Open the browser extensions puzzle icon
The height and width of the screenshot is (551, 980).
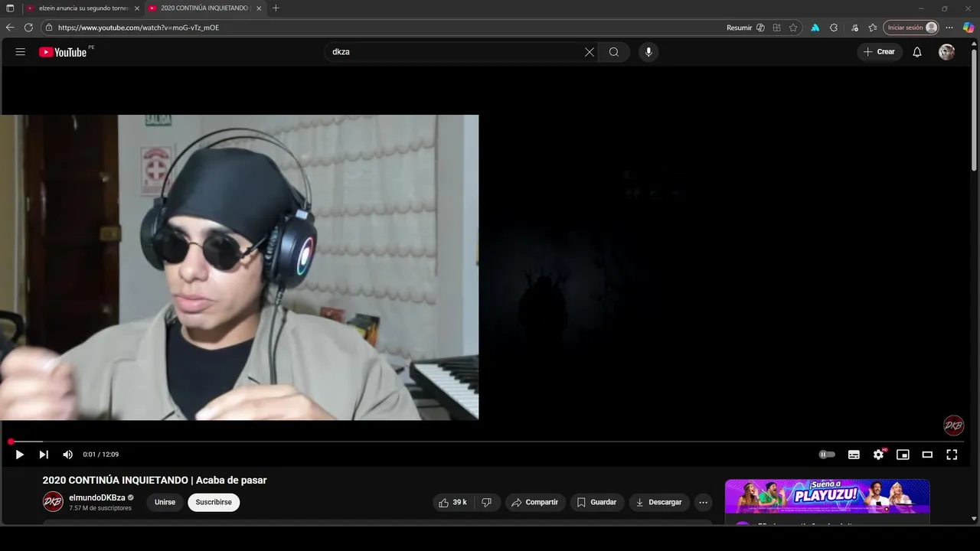[x=834, y=28]
